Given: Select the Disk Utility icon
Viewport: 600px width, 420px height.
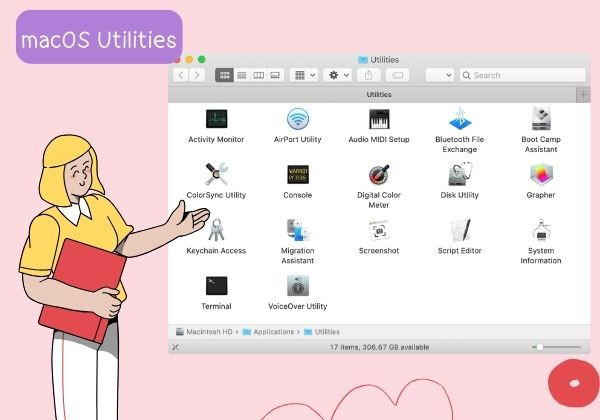Looking at the screenshot, I should click(x=460, y=174).
